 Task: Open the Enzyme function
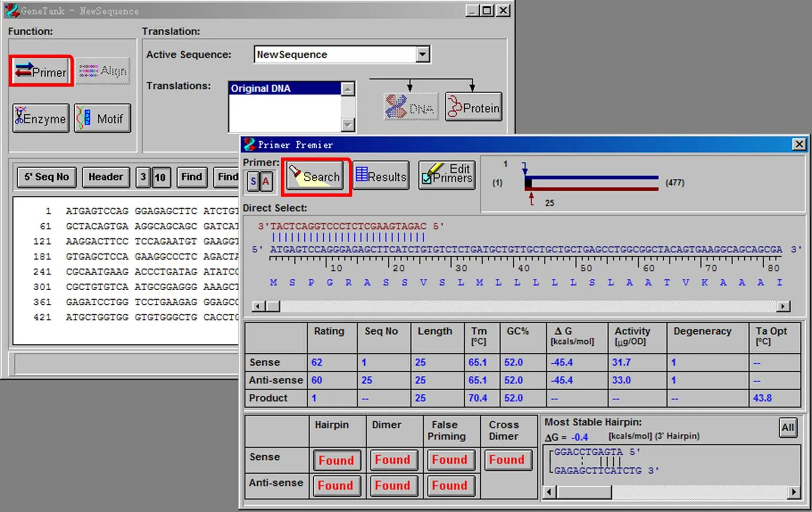[x=40, y=118]
